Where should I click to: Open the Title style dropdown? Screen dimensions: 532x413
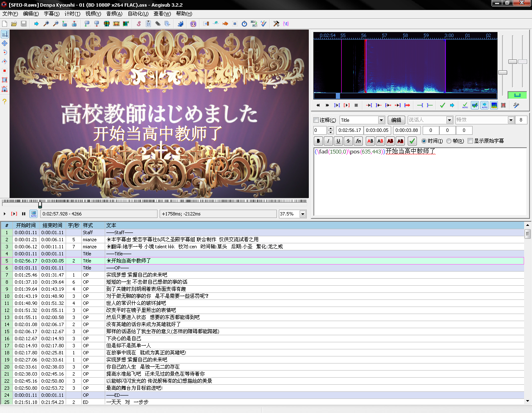[381, 120]
